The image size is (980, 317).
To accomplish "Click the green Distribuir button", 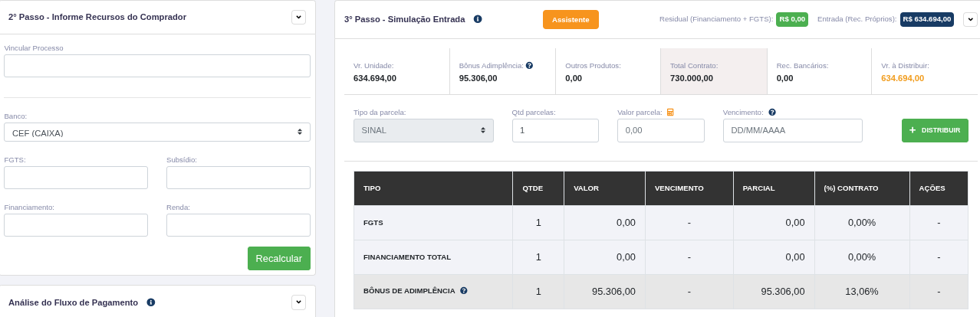I will (x=935, y=130).
